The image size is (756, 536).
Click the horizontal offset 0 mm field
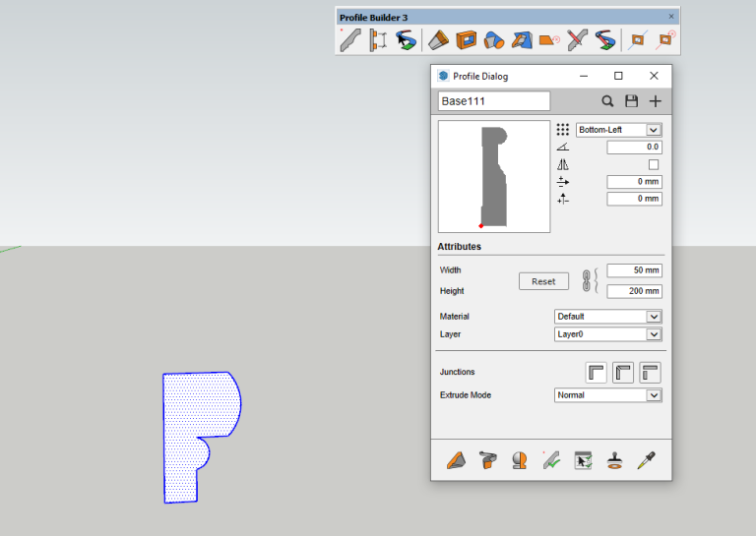coord(634,182)
